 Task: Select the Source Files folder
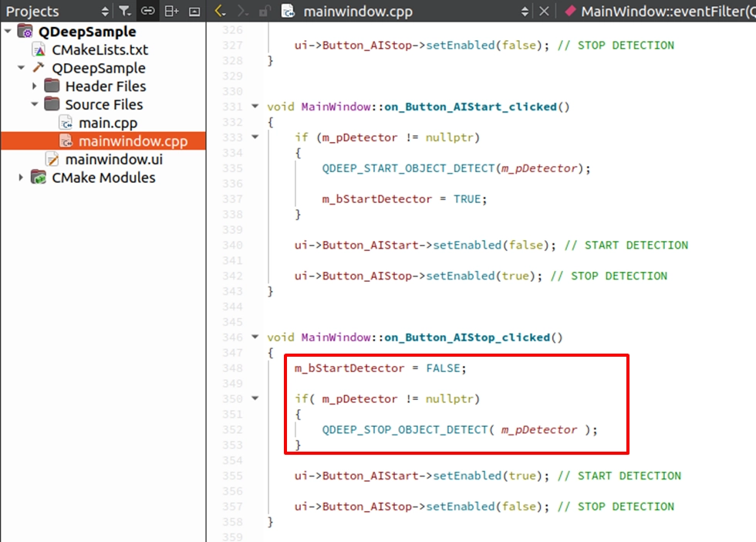(x=104, y=105)
